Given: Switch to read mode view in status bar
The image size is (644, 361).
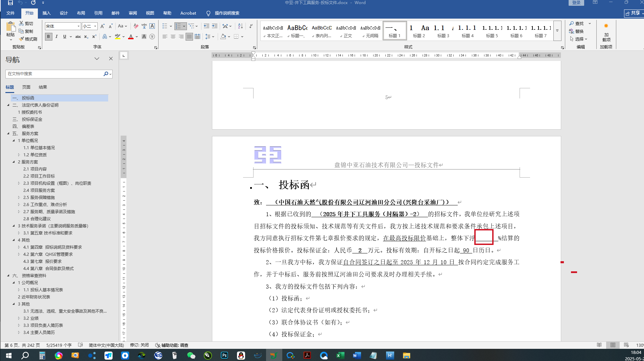Looking at the screenshot, I should pos(599,345).
